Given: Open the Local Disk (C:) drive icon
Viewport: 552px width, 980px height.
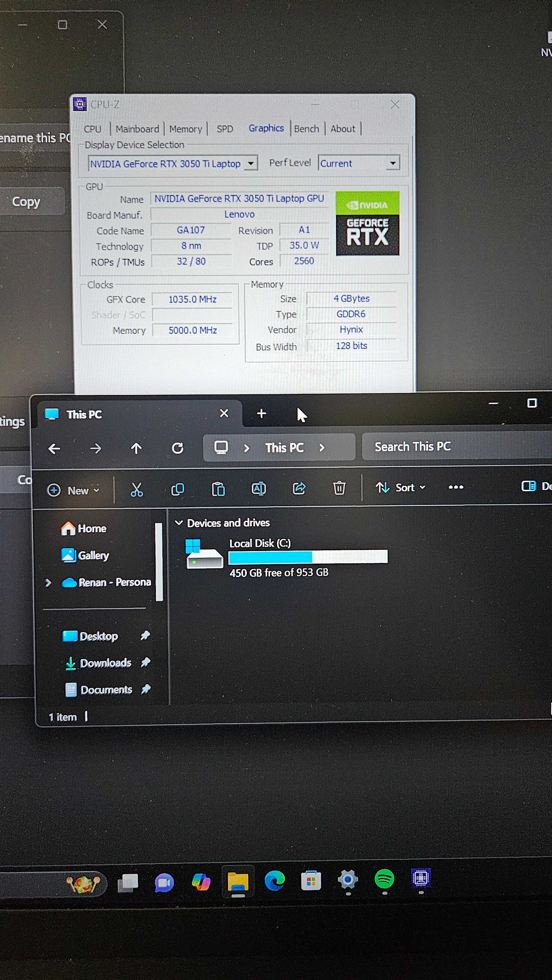Looking at the screenshot, I should click(x=204, y=554).
